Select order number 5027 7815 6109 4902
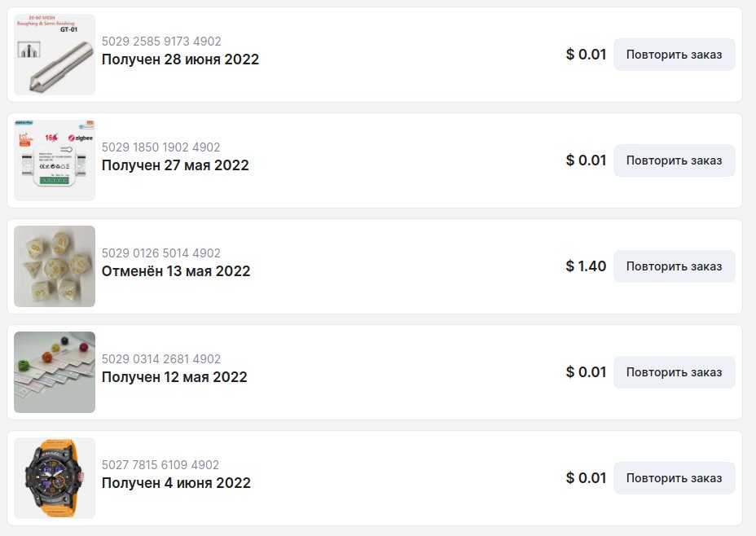This screenshot has width=756, height=536. [x=160, y=464]
